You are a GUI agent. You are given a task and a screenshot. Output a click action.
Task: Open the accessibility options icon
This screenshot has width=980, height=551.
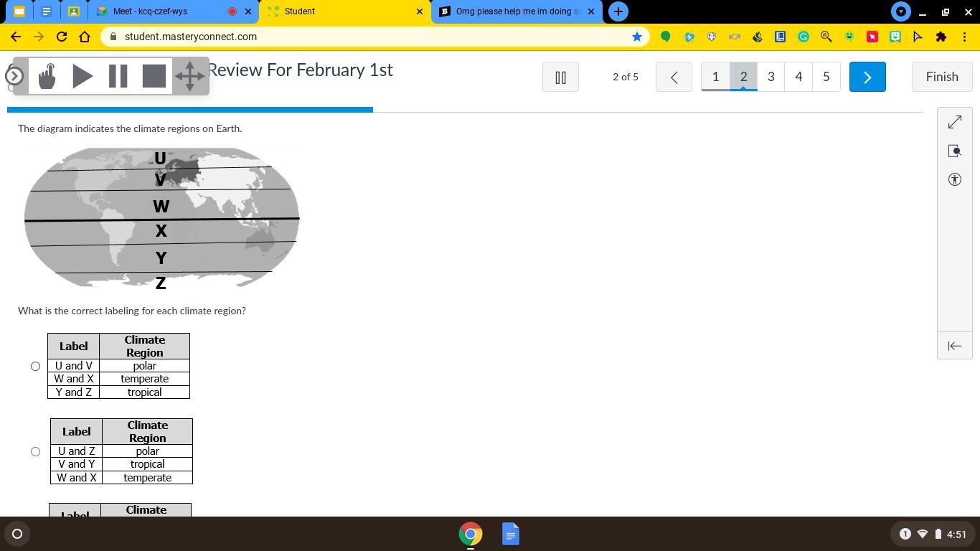(x=954, y=180)
